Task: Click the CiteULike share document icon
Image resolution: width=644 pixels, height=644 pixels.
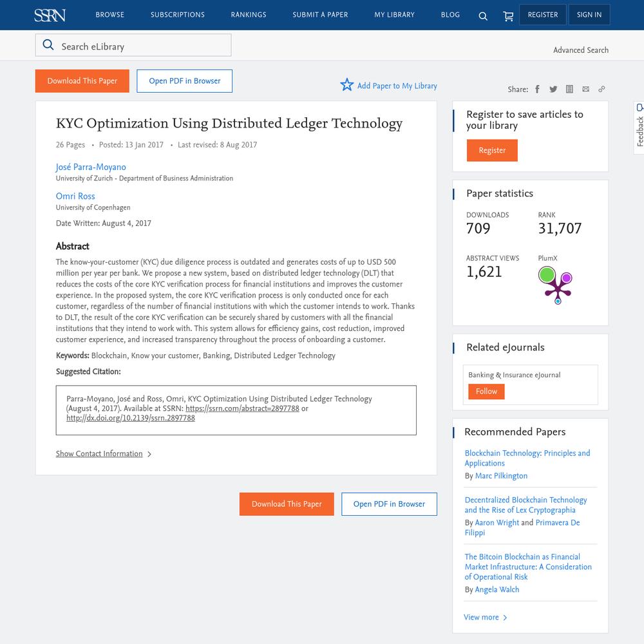Action: click(x=569, y=89)
